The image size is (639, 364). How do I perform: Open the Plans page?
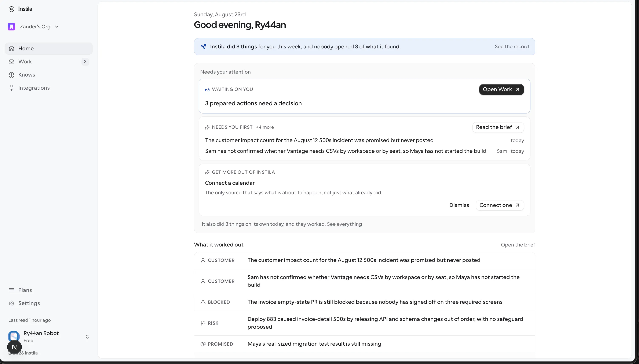pyautogui.click(x=48, y=290)
